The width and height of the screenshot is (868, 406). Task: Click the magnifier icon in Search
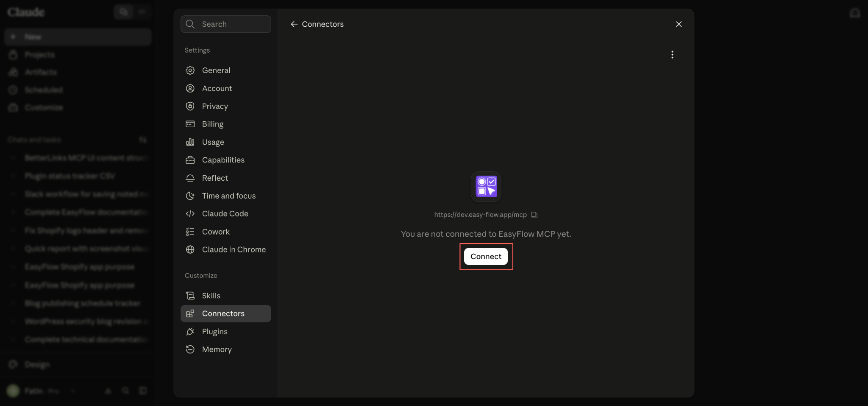(190, 24)
